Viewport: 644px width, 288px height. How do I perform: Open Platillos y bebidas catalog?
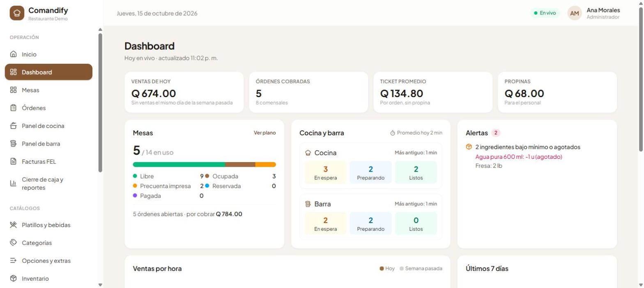(48, 225)
